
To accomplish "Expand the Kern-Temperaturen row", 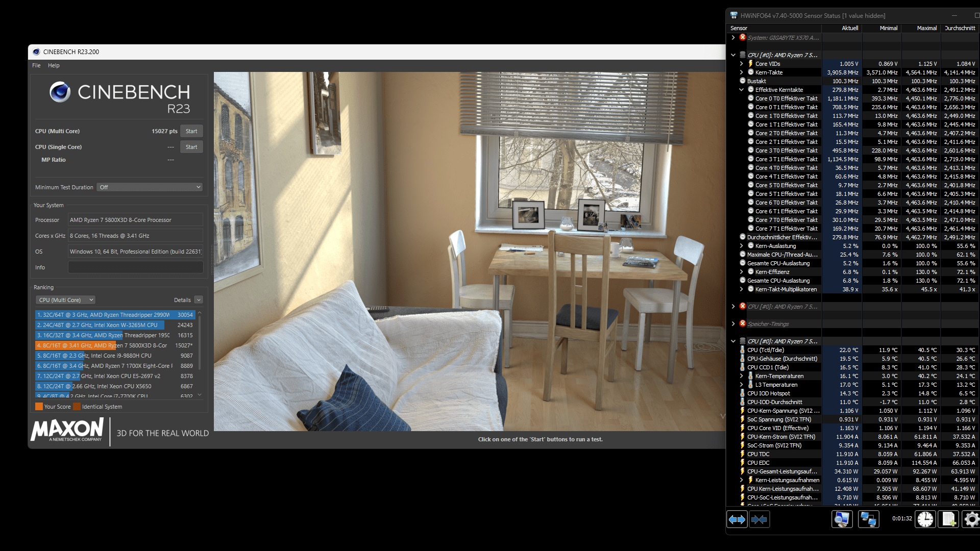I will (x=742, y=376).
